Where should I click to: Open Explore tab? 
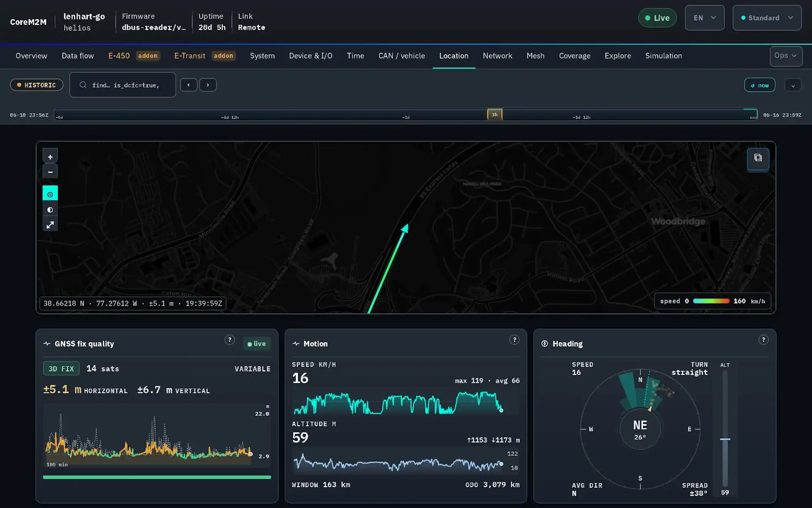[x=617, y=56]
